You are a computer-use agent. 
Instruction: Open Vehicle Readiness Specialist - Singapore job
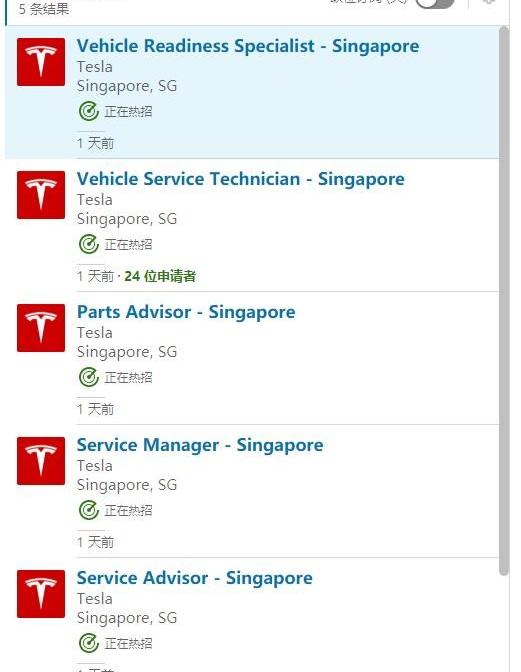pyautogui.click(x=248, y=46)
